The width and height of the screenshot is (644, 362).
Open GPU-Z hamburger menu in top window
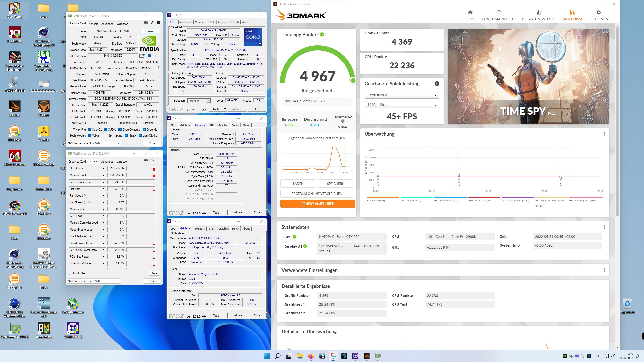158,23
